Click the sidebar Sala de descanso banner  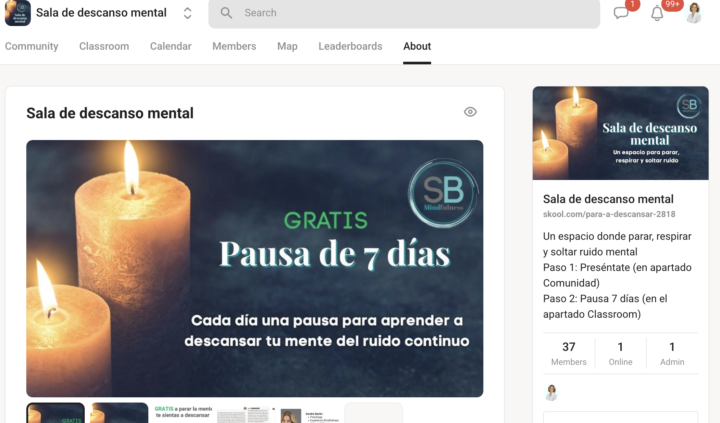[620, 133]
